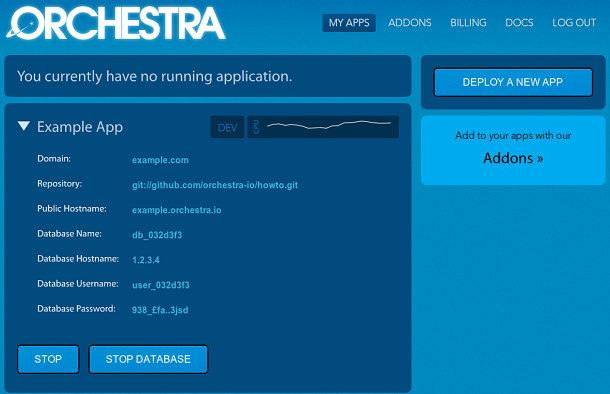
Task: Stop the Example App
Action: coord(48,359)
